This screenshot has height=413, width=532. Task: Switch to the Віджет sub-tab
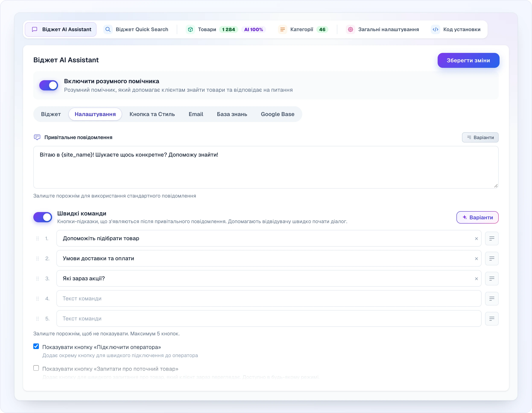(x=51, y=114)
